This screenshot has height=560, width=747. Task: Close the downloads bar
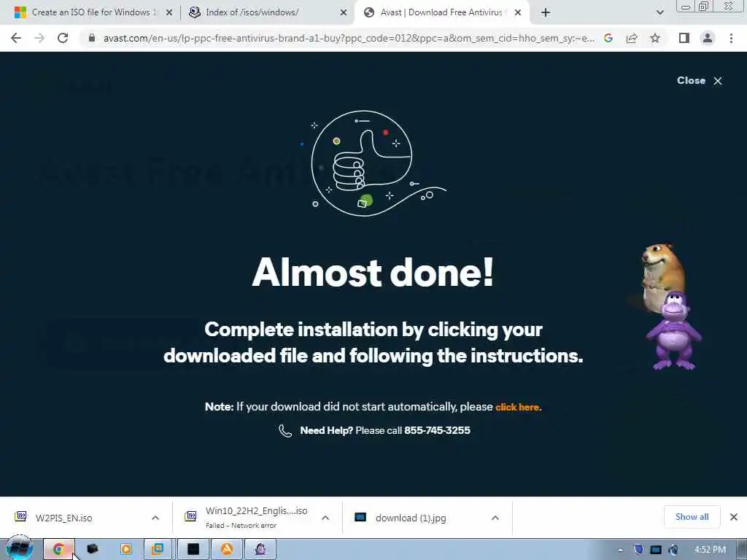click(x=734, y=517)
